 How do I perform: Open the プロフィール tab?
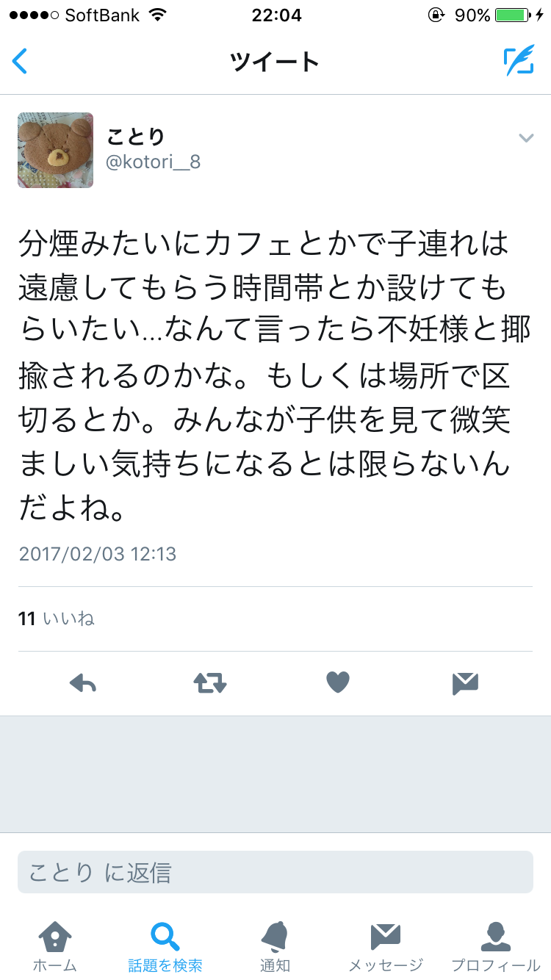coord(496,946)
